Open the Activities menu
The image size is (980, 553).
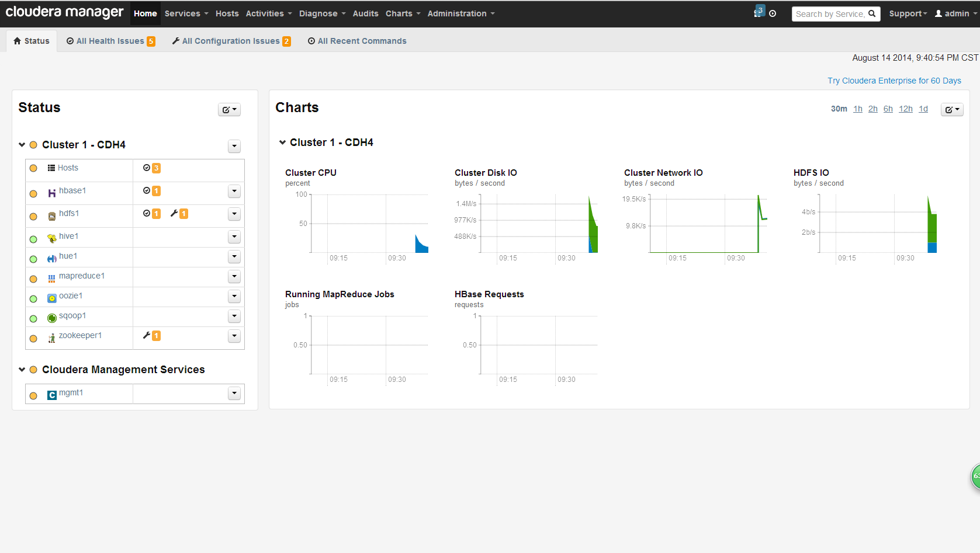269,13
